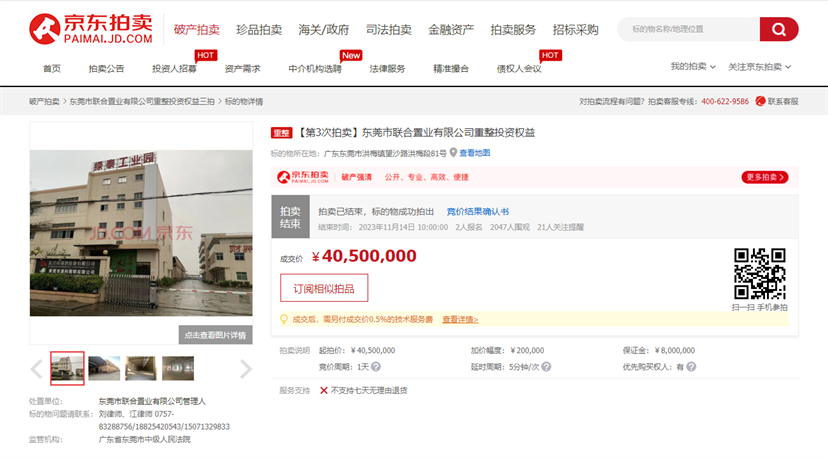
Task: Open 精准撮合 menu item
Action: [451, 69]
